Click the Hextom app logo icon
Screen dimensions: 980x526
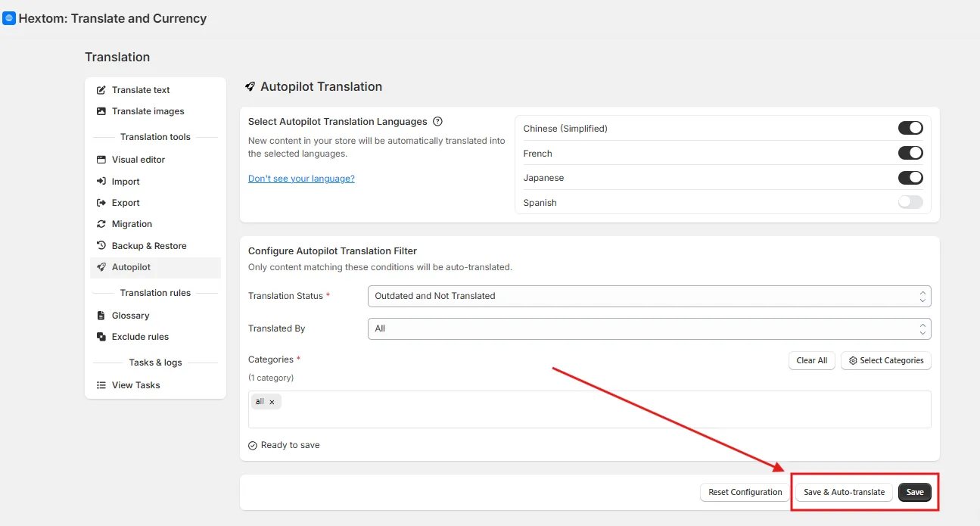pyautogui.click(x=9, y=18)
